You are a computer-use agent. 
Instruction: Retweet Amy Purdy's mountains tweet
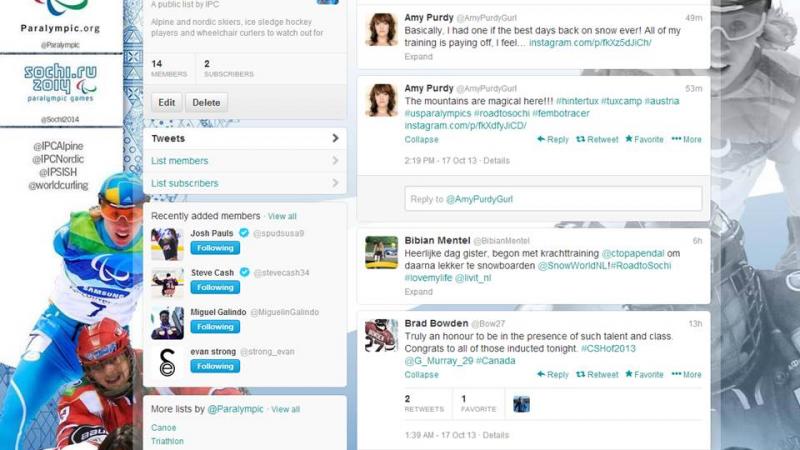[x=597, y=139]
